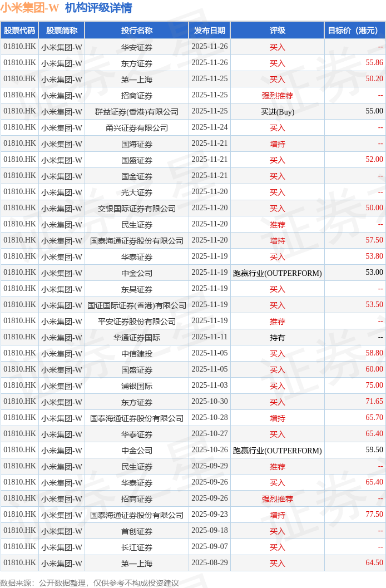The image size is (386, 588).
Task: Click the 发布日期 column header
Action: coord(210,31)
